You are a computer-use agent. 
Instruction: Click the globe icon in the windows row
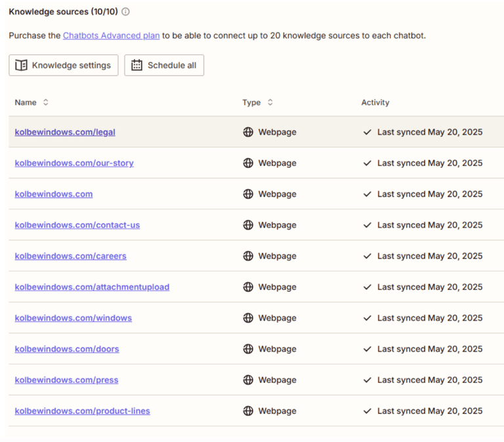point(248,318)
